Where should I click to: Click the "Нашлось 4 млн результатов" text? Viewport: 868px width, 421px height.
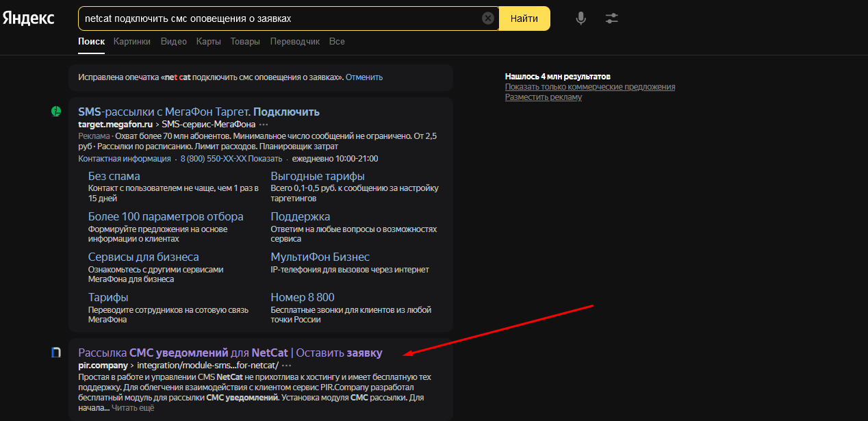click(558, 77)
